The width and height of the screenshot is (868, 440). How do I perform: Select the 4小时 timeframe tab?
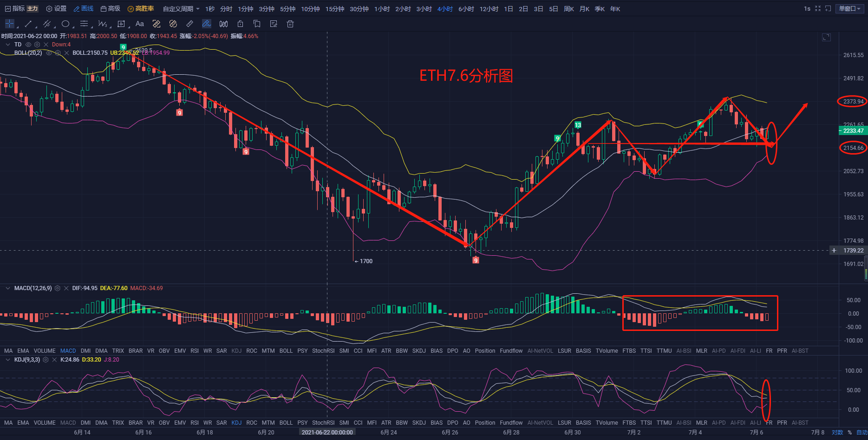445,9
